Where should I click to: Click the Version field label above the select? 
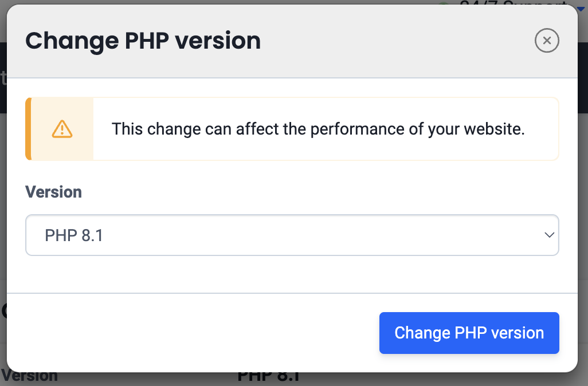point(53,192)
